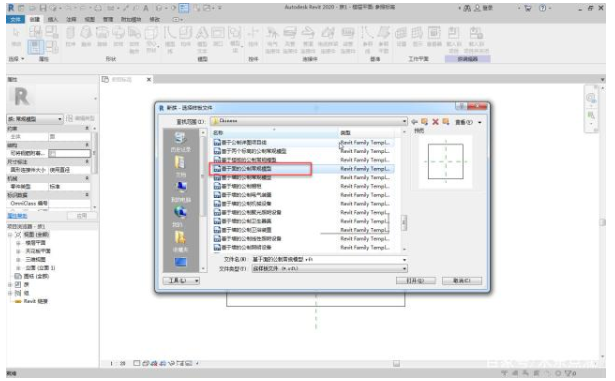The height and width of the screenshot is (381, 615).
Task: Open the Look in 'Chinese' folder dropdown
Action: coord(404,121)
